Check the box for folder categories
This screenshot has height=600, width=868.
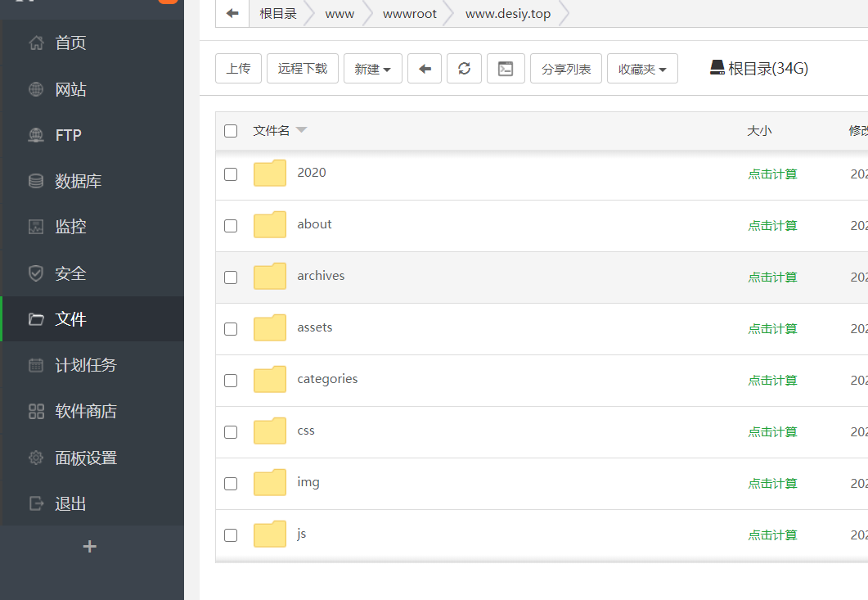231,380
